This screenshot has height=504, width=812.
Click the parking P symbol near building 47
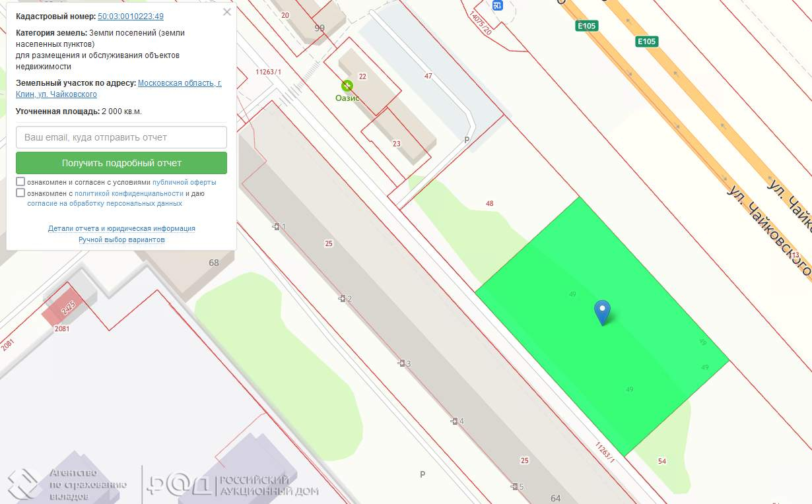click(467, 140)
